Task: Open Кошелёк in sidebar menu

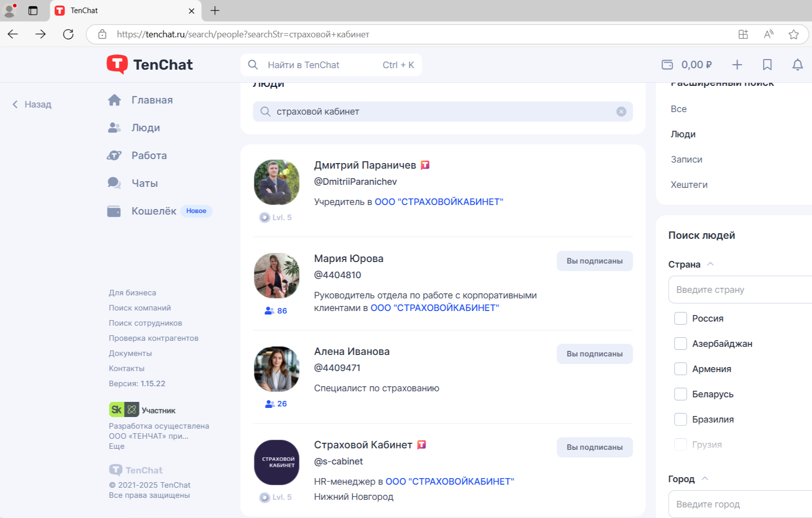Action: click(x=154, y=211)
